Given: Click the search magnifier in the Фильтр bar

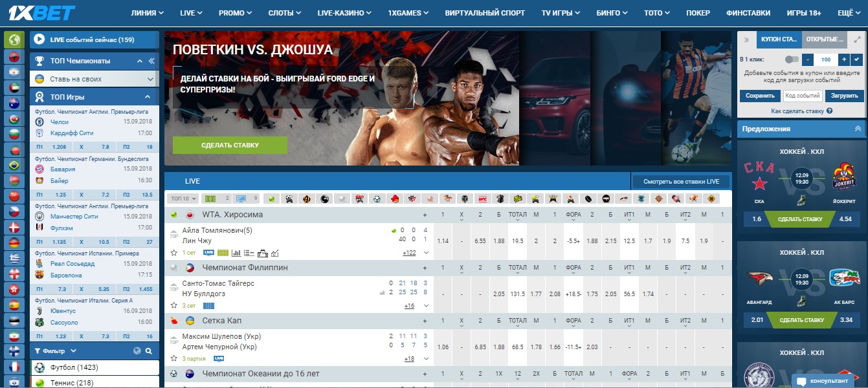Looking at the screenshot, I should click(x=149, y=351).
